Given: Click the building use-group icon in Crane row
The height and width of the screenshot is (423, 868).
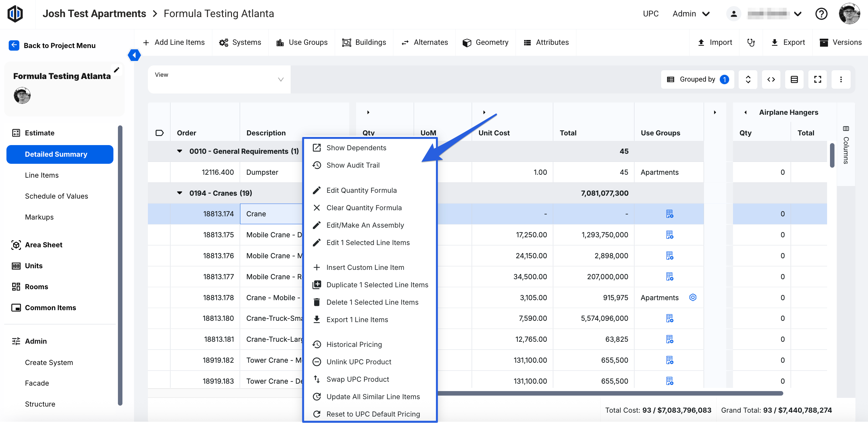Looking at the screenshot, I should pyautogui.click(x=669, y=214).
